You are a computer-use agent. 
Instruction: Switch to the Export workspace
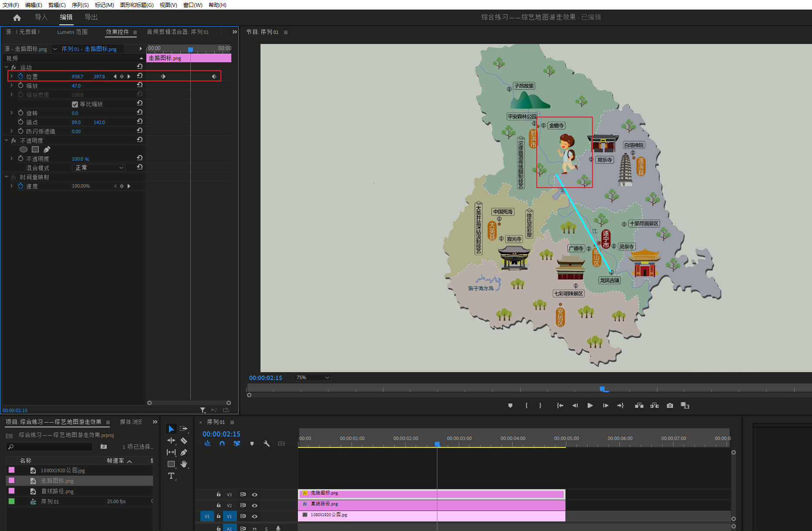click(x=91, y=17)
